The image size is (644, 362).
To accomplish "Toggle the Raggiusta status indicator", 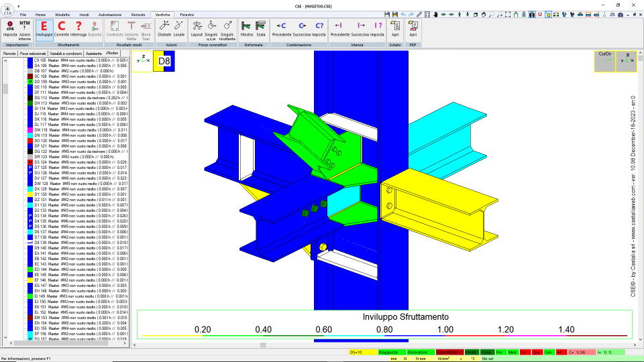I will click(x=392, y=352).
